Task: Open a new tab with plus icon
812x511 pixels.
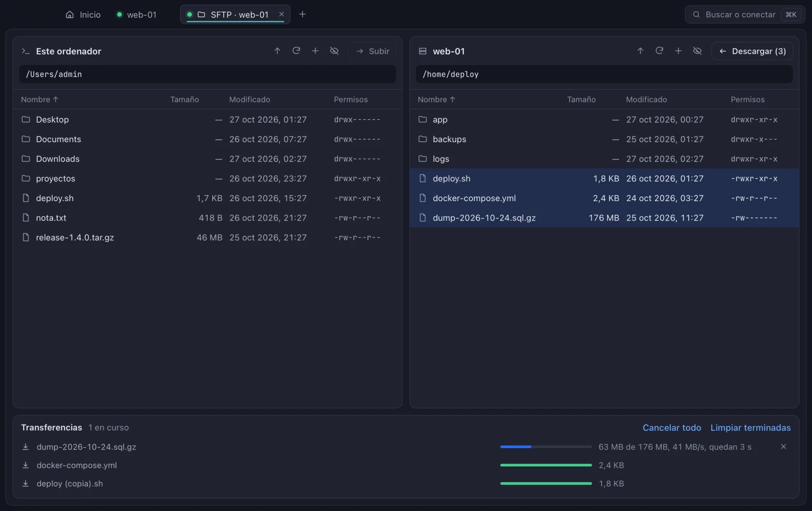Action: (303, 15)
